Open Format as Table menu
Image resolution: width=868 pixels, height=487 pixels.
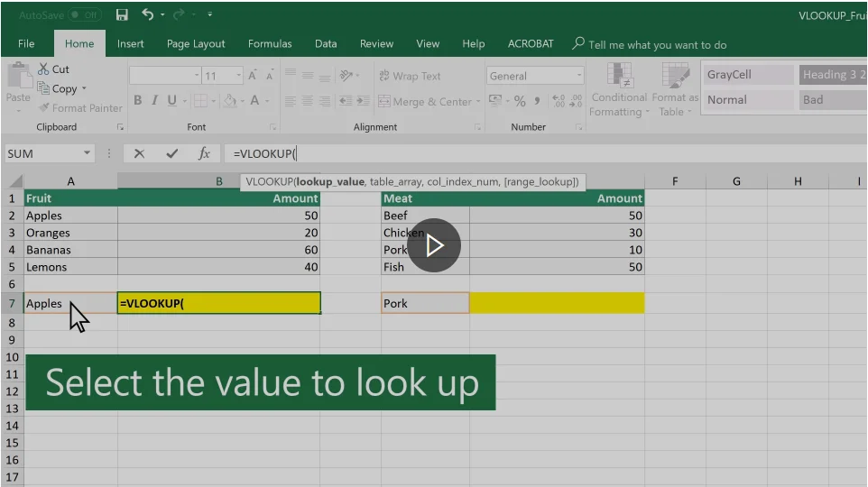tap(675, 89)
